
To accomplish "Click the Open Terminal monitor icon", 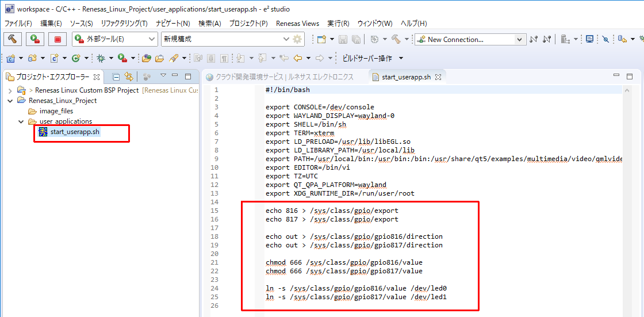I will 589,39.
